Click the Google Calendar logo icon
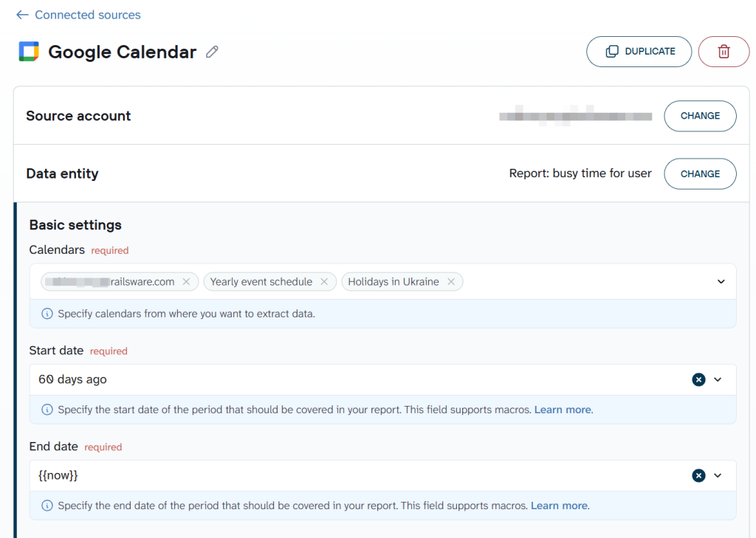Screen dimensions: 756x538 29,52
